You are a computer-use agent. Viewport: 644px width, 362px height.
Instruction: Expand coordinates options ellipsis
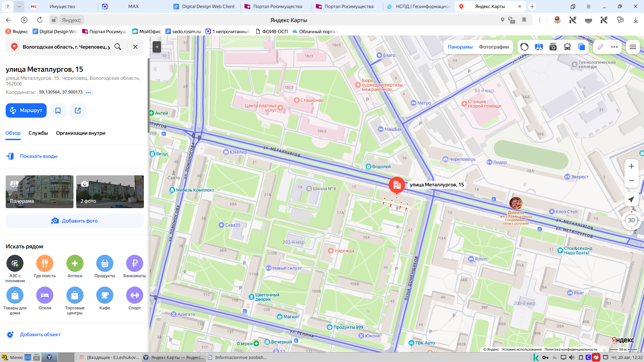coord(89,93)
